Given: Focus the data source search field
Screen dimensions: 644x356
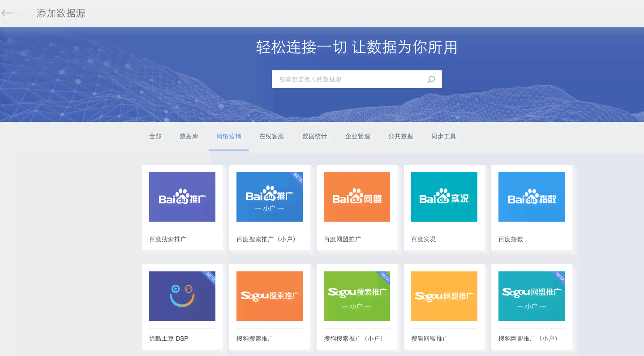Looking at the screenshot, I should 356,79.
